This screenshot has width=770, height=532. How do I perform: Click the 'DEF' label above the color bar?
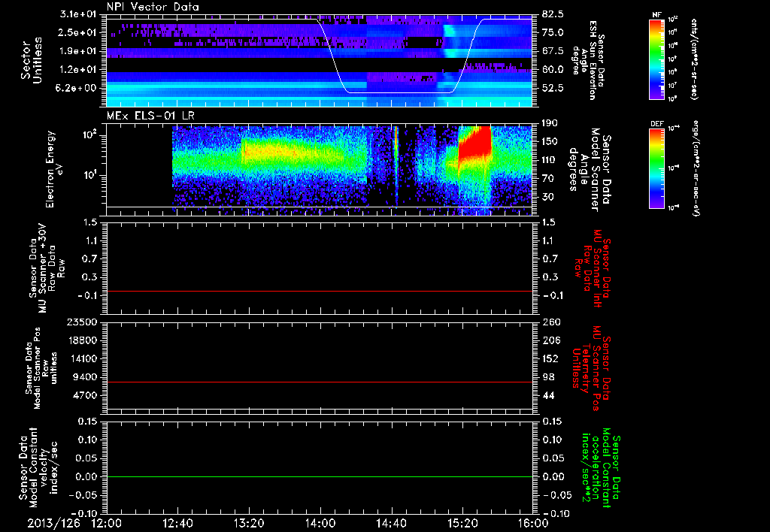(x=656, y=124)
